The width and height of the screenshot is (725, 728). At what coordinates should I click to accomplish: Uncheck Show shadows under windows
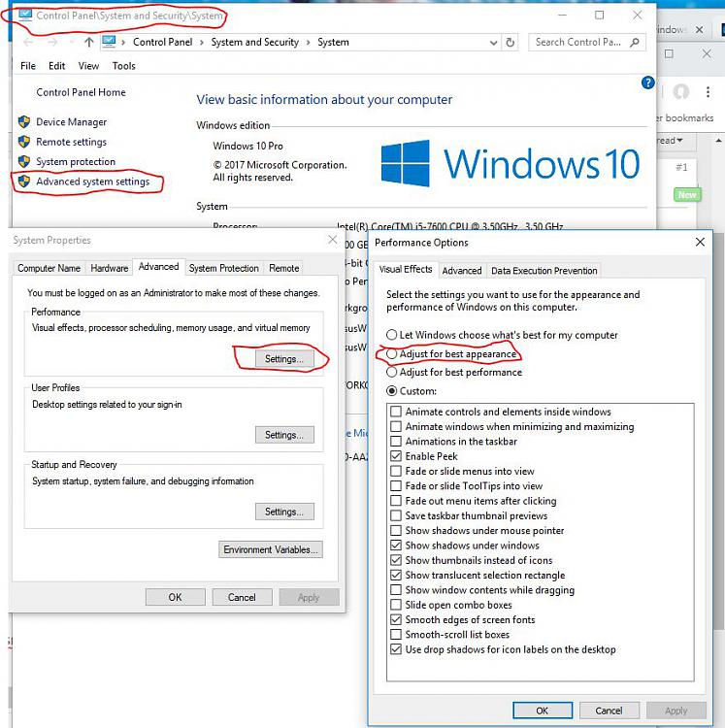click(x=396, y=546)
